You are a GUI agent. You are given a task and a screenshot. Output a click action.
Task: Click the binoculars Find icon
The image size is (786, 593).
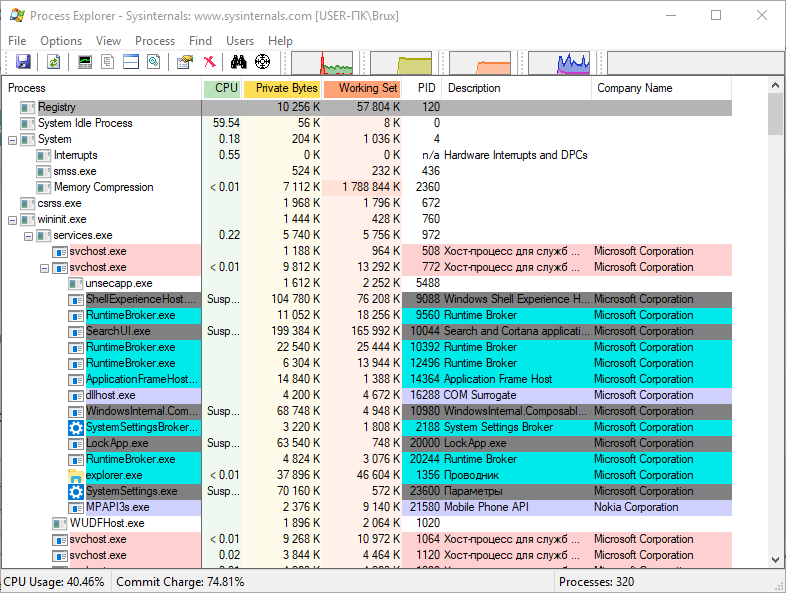[239, 62]
